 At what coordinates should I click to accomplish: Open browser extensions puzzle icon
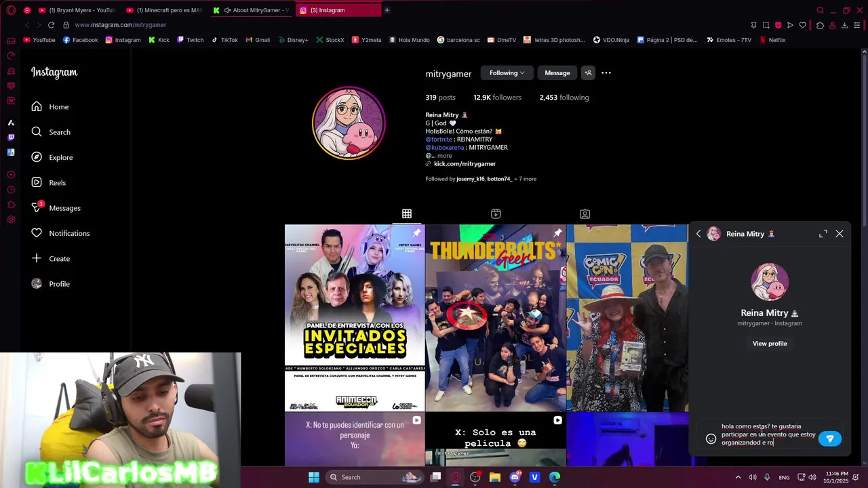tap(820, 25)
